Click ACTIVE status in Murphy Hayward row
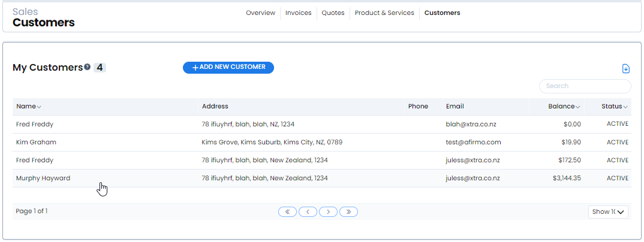The image size is (644, 242). point(617,179)
